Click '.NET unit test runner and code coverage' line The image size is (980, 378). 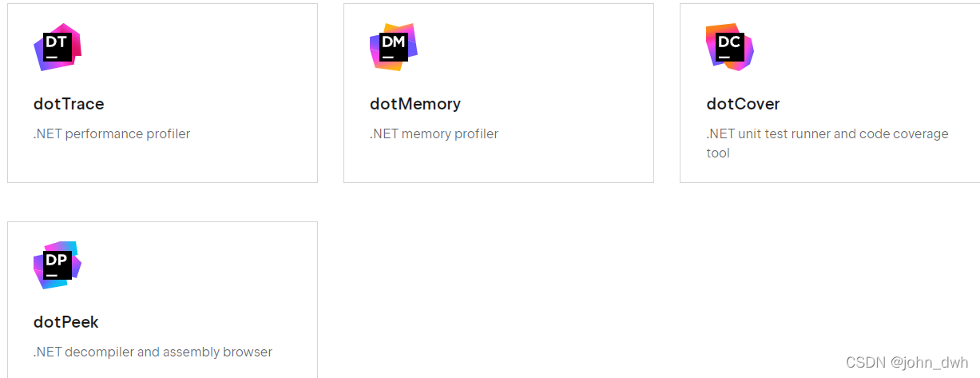tap(827, 134)
